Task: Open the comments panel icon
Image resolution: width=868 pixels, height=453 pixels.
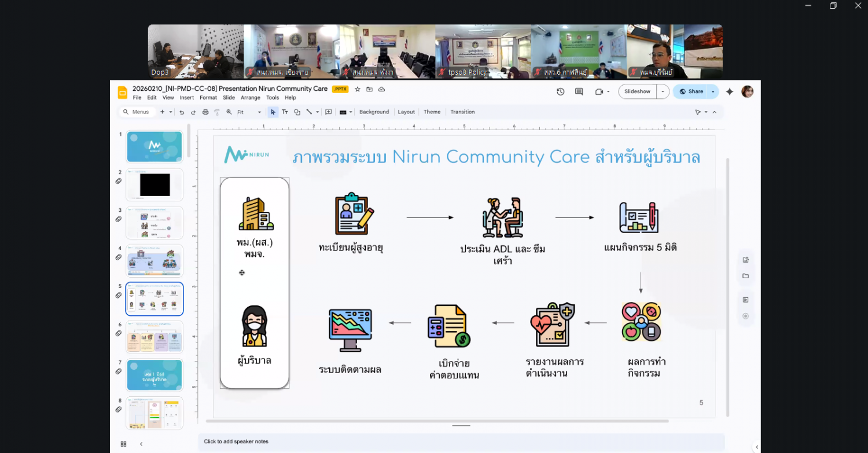Action: point(579,91)
